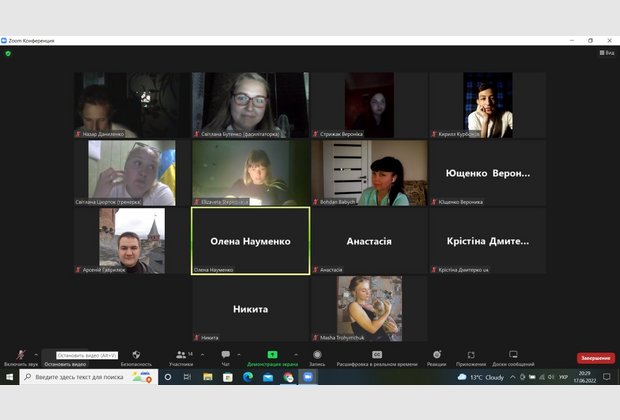Click the Zoom icon in taskbar
The width and height of the screenshot is (620, 420).
pos(308,377)
